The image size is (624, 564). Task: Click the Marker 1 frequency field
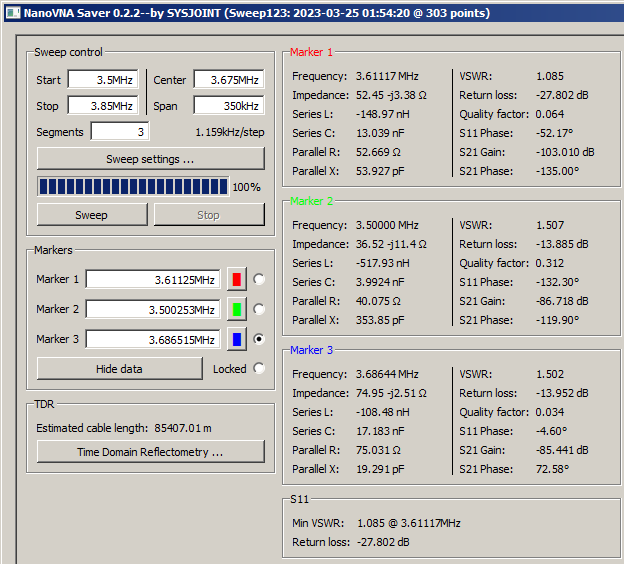[153, 279]
